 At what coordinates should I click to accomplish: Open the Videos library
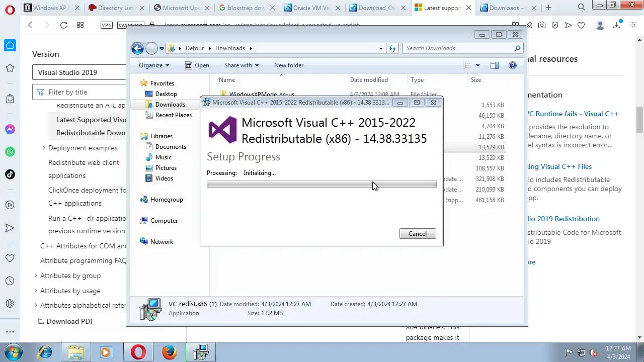[159, 178]
